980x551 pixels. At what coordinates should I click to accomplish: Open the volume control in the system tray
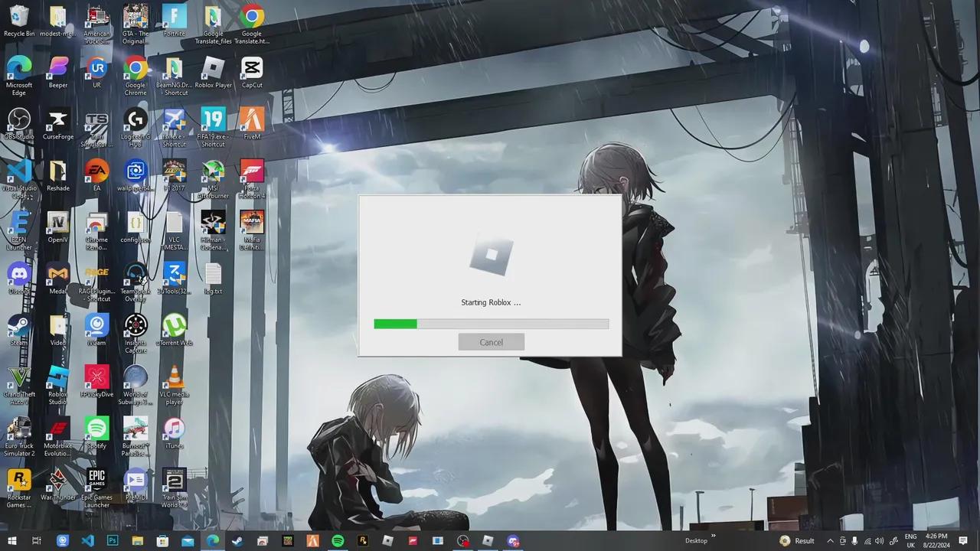click(x=879, y=541)
